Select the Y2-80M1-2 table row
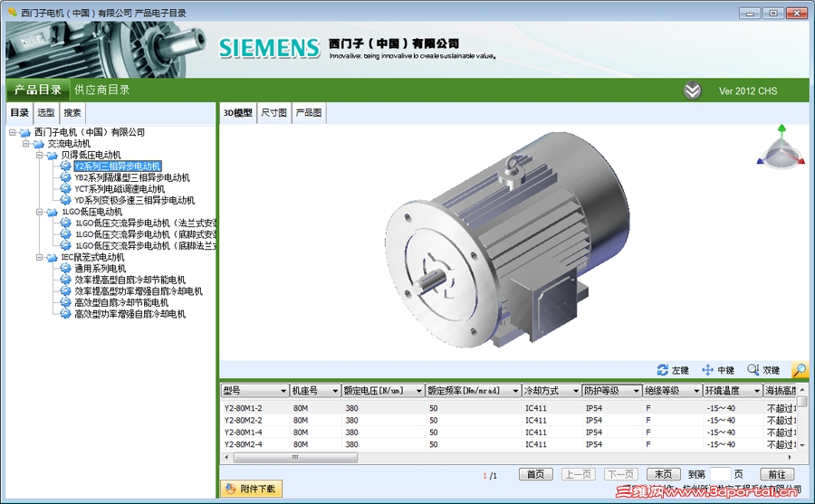815x504 pixels. coord(508,408)
